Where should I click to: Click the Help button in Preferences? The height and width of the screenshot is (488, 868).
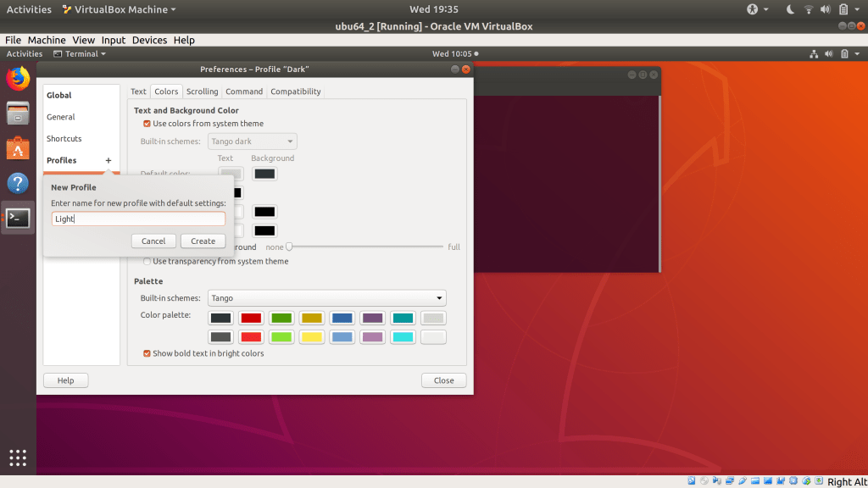(x=65, y=380)
